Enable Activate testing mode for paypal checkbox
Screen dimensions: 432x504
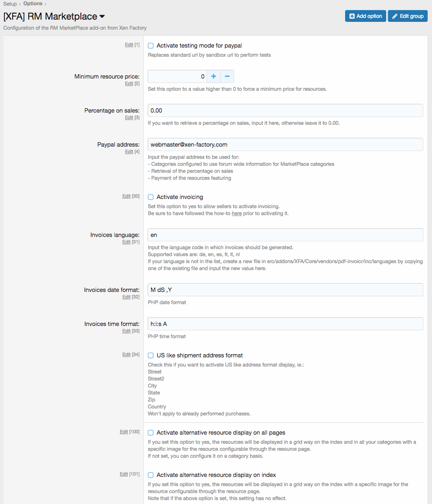(151, 45)
